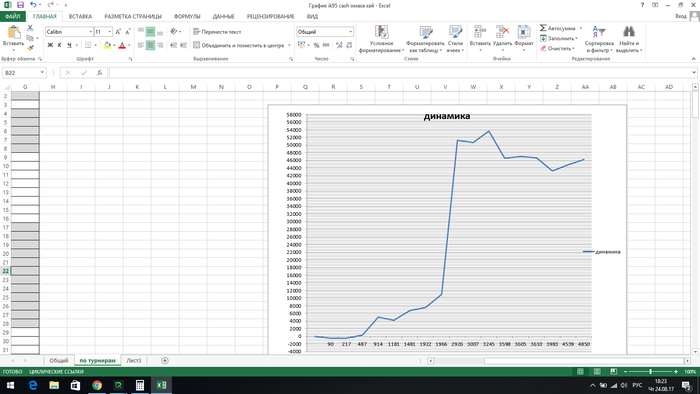Click the AutoSum (Автосумма) sigma icon

(543, 28)
